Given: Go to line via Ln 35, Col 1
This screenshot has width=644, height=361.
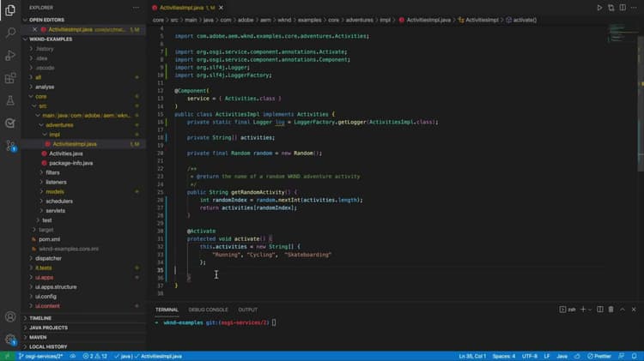Looking at the screenshot, I should click(472, 356).
